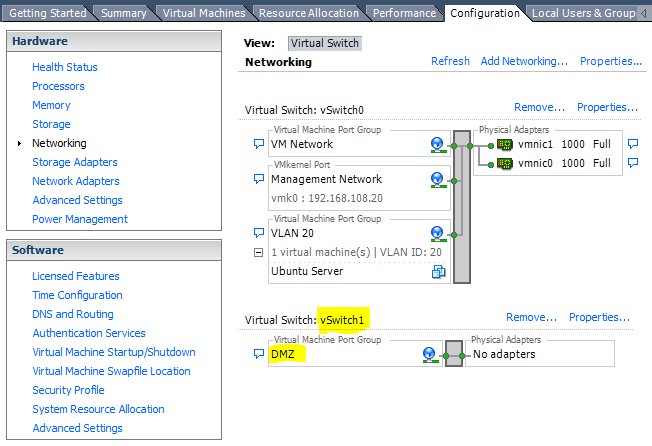Open Memory in Hardware panel

[x=51, y=105]
